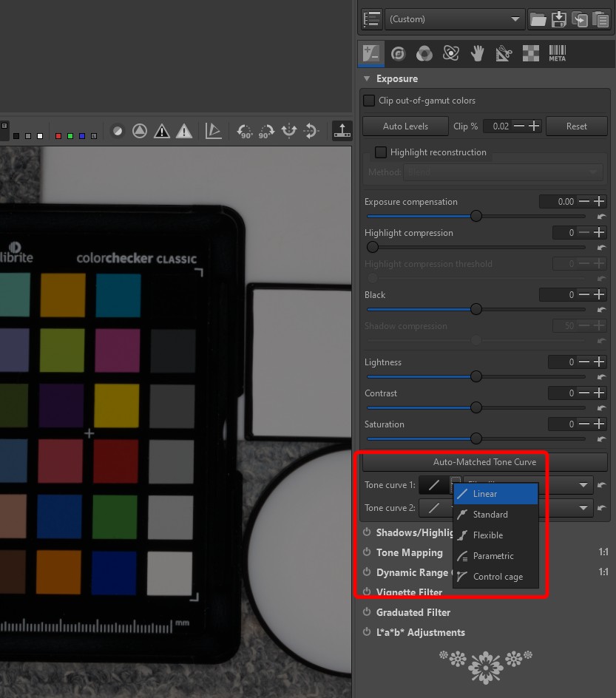The height and width of the screenshot is (698, 616).
Task: Select Parametric from the curve type menu
Action: (x=493, y=556)
